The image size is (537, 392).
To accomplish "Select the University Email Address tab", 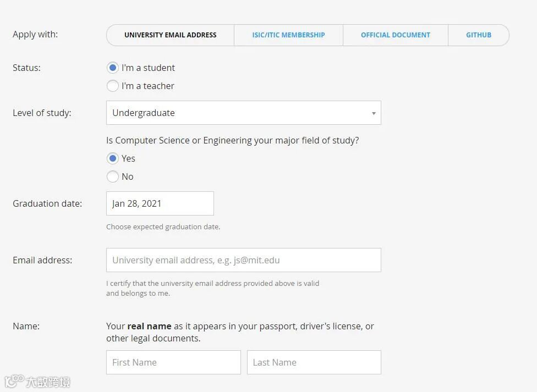I will 170,35.
